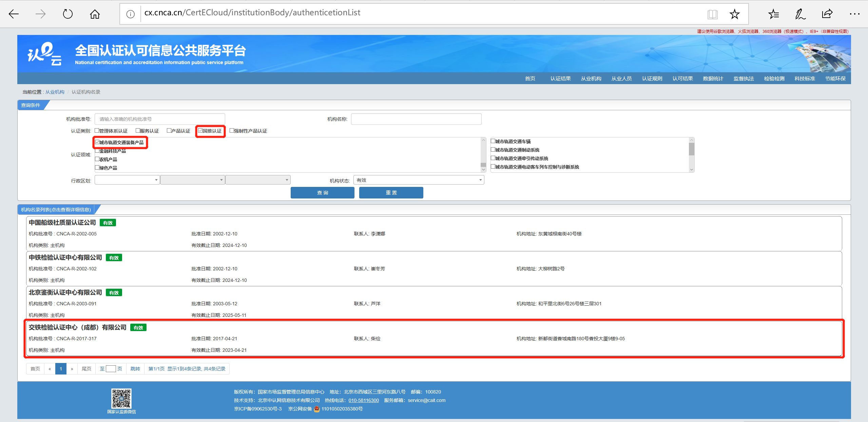Click the refresh page icon
The height and width of the screenshot is (422, 868).
click(68, 14)
